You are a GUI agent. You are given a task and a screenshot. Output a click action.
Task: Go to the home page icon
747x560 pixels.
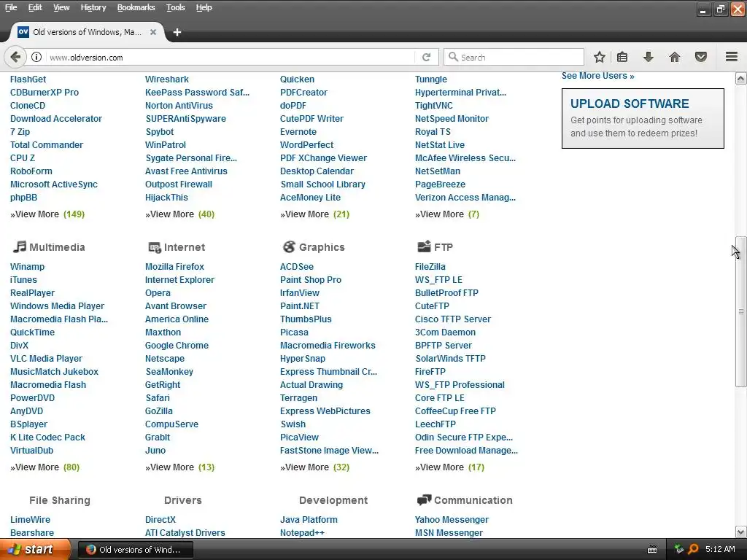point(675,57)
